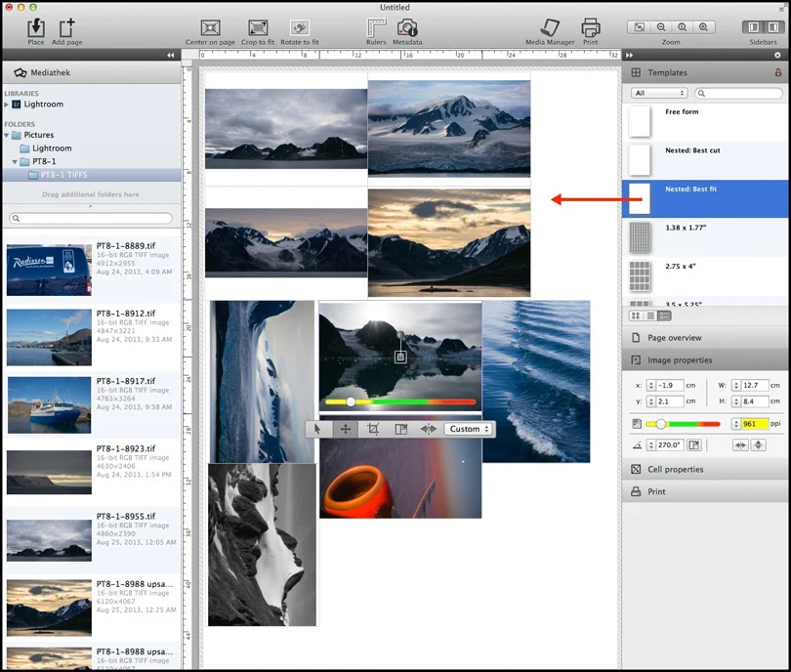Open the Media Manager

click(550, 27)
